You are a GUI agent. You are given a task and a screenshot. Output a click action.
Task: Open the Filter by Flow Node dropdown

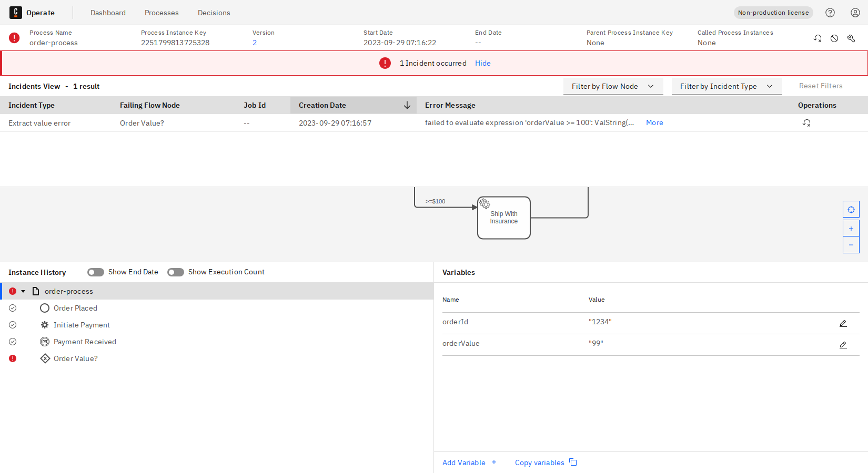coord(613,86)
